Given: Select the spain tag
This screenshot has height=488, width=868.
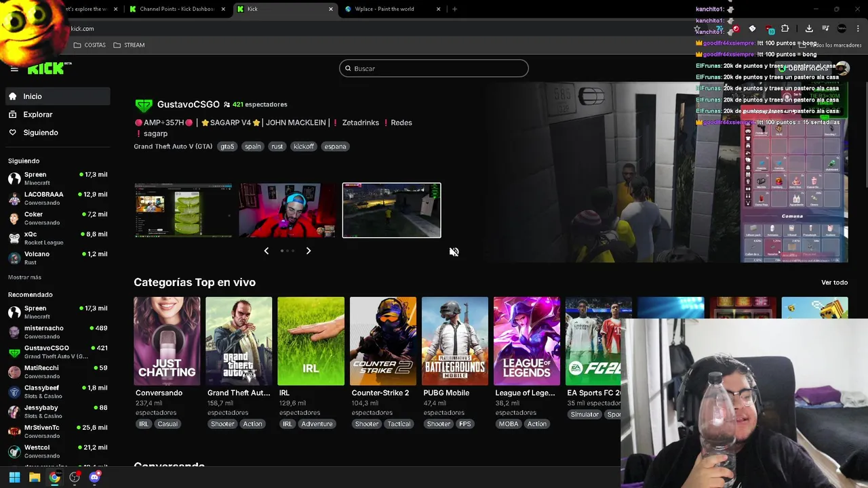Looking at the screenshot, I should [253, 146].
